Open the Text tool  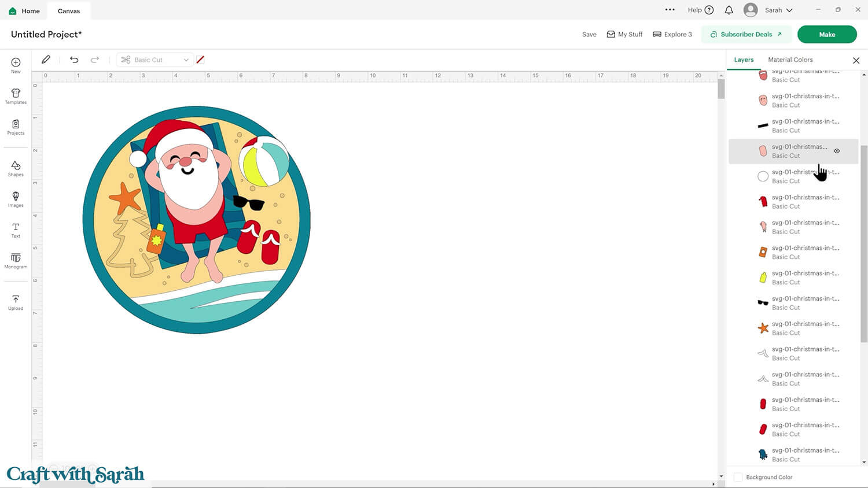pos(15,230)
